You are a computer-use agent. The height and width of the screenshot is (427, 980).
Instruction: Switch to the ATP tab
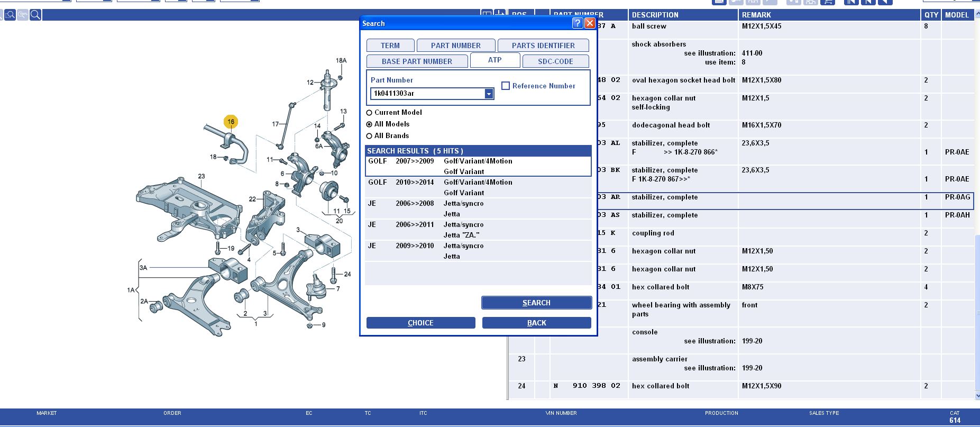coord(495,60)
